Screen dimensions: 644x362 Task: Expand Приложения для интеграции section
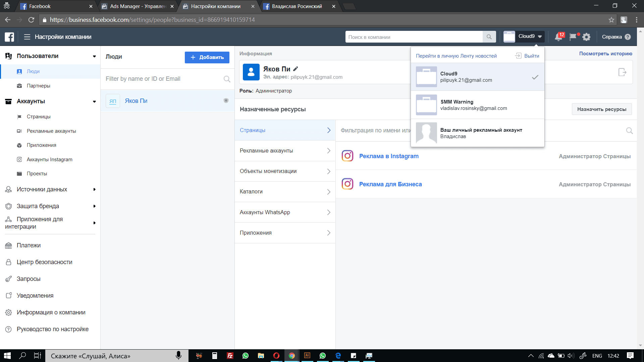94,223
